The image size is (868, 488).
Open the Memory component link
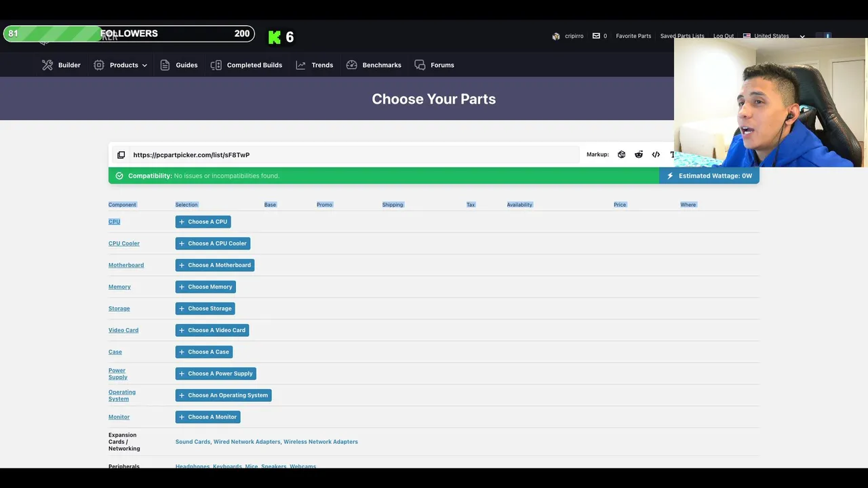[x=119, y=287]
